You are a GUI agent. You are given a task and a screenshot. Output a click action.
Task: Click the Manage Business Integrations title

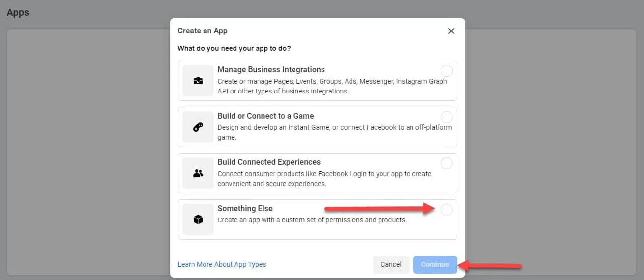(x=271, y=70)
